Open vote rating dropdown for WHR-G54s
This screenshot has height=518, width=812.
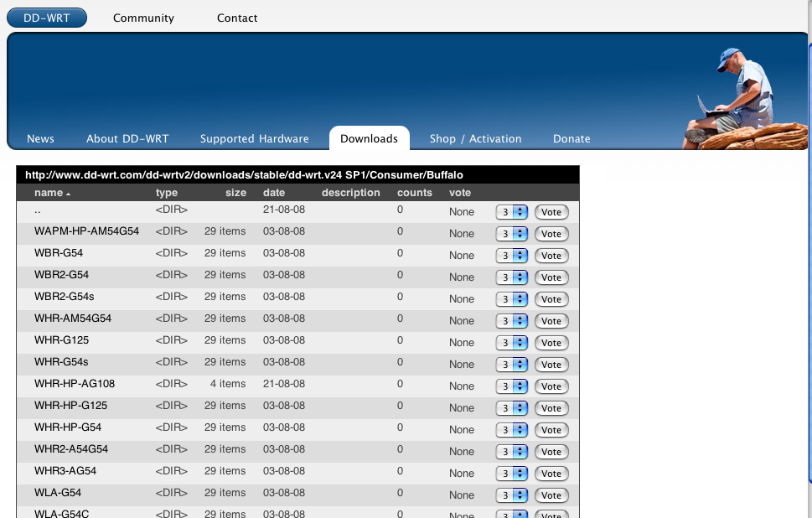[x=512, y=364]
